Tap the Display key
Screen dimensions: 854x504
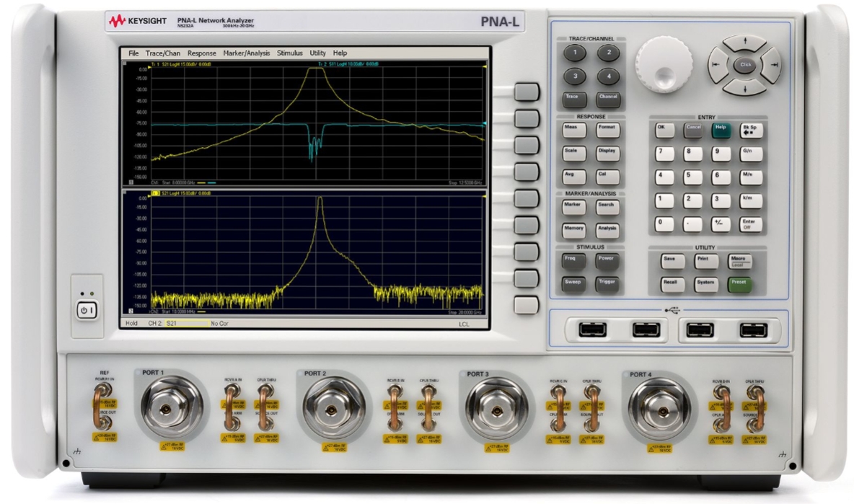pyautogui.click(x=607, y=153)
